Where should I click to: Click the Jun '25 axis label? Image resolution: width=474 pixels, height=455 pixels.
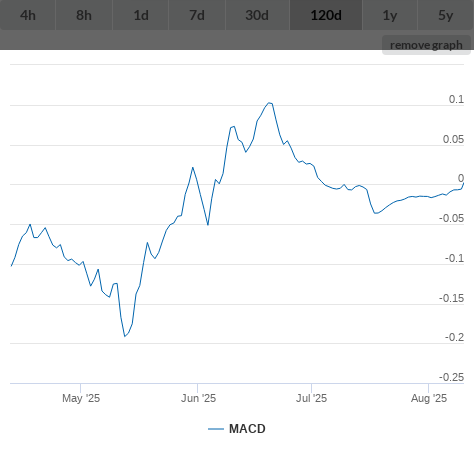[x=198, y=398]
